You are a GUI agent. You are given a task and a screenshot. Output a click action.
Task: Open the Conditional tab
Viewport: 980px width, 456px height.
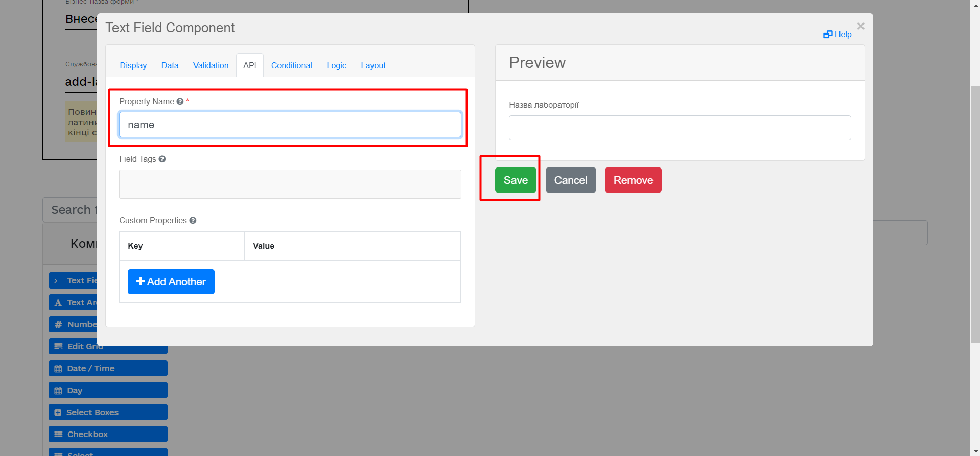point(292,65)
